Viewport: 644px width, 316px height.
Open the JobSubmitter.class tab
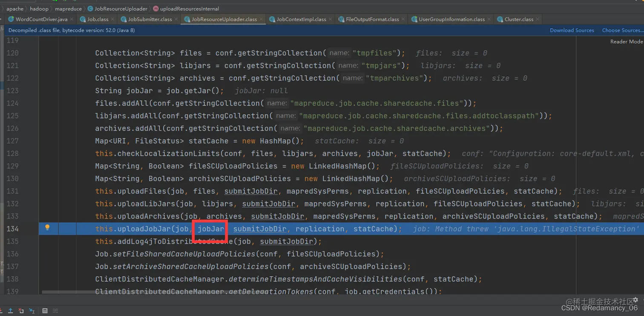point(150,19)
